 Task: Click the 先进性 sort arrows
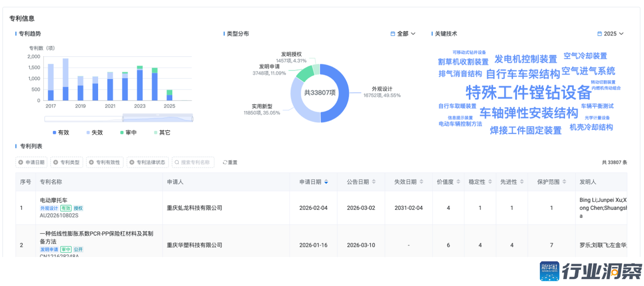click(x=522, y=182)
